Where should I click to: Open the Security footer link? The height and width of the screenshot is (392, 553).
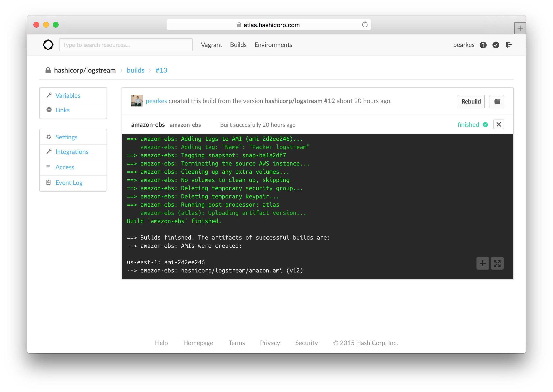pyautogui.click(x=306, y=343)
